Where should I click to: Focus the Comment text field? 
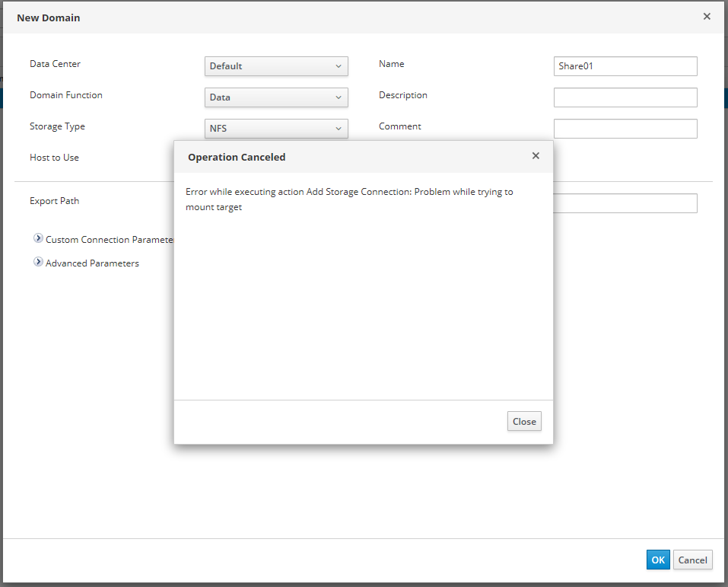[x=625, y=129]
